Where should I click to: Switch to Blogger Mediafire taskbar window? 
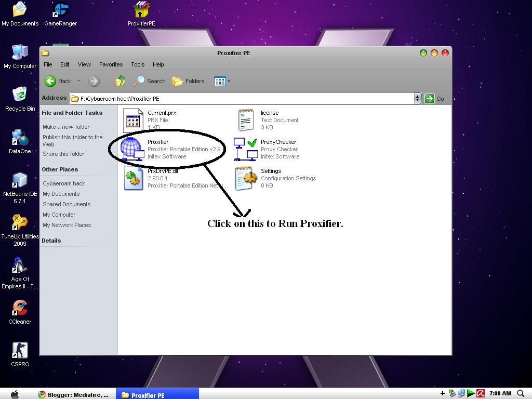coord(73,395)
